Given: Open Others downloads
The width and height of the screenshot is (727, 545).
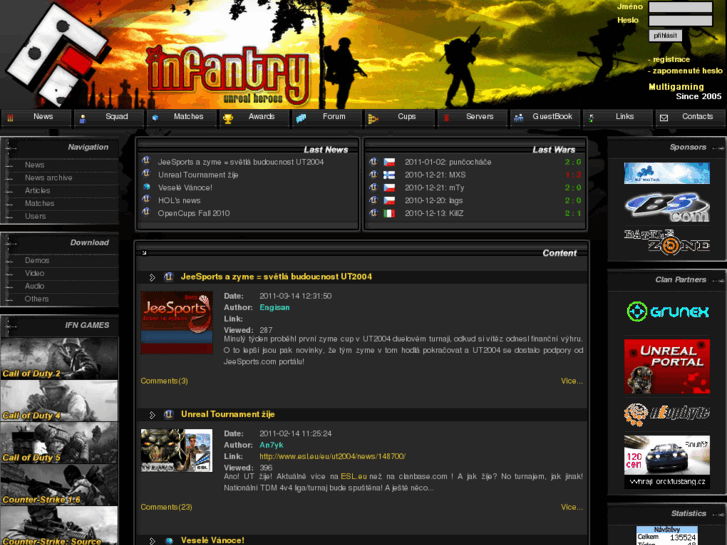Looking at the screenshot, I should point(36,299).
